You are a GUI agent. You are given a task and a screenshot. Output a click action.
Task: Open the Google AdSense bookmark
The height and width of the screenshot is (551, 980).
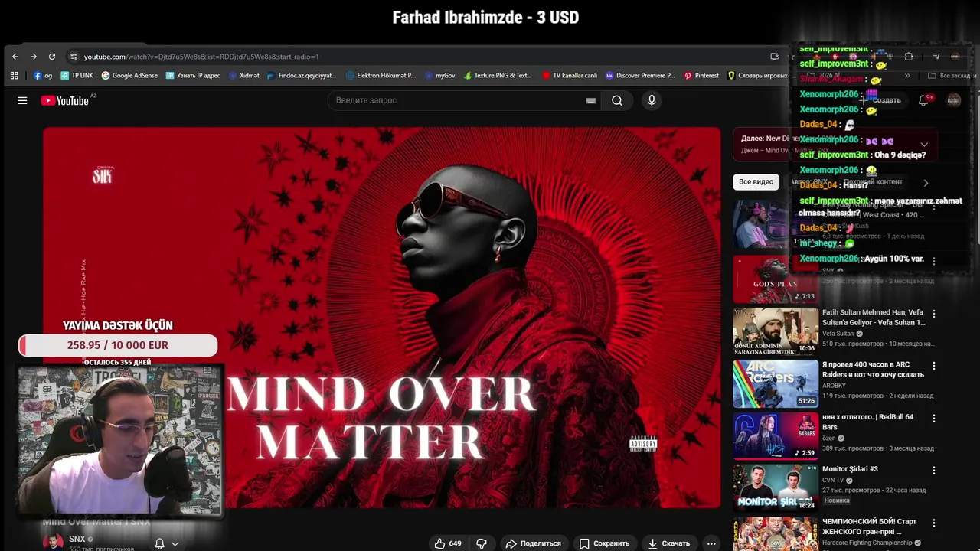[x=129, y=76]
